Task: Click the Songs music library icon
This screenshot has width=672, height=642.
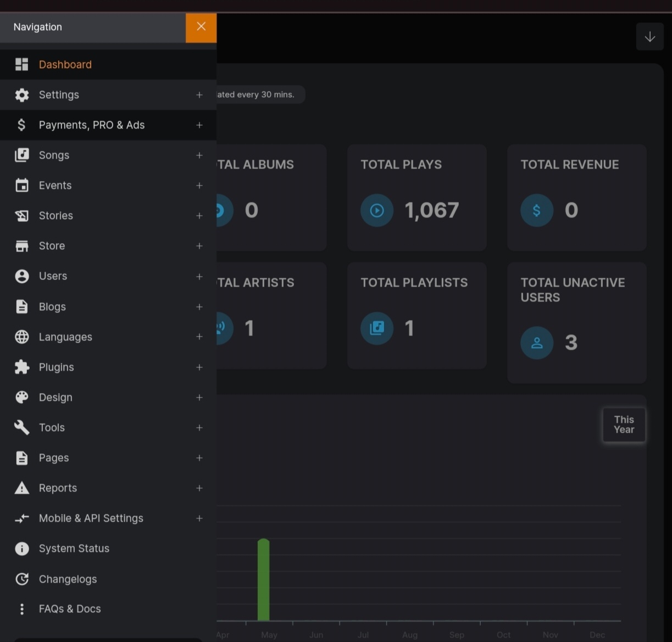Action: [22, 155]
